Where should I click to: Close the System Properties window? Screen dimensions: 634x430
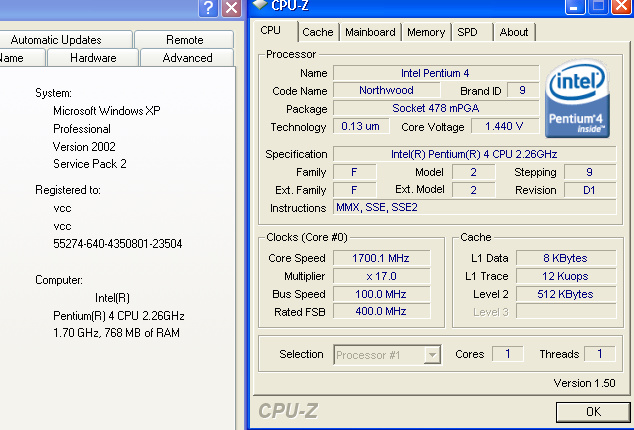232,7
